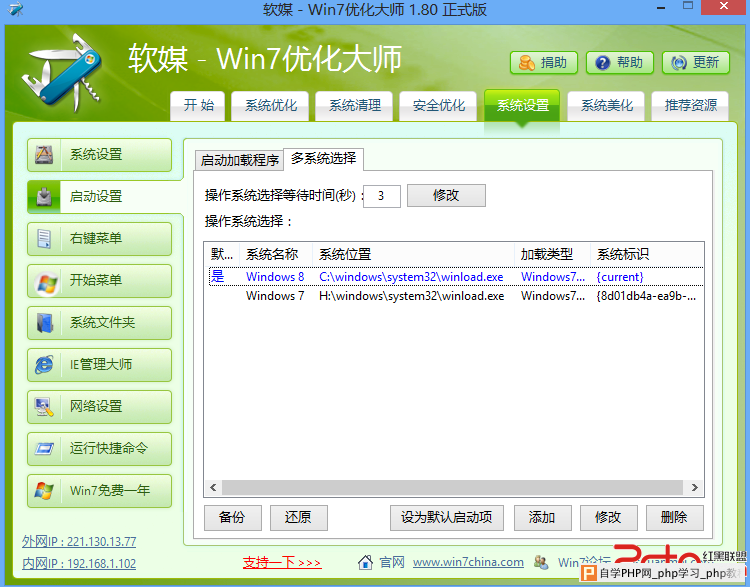Image resolution: width=750 pixels, height=587 pixels.
Task: Click the scrollbar right arrow
Action: (695, 487)
